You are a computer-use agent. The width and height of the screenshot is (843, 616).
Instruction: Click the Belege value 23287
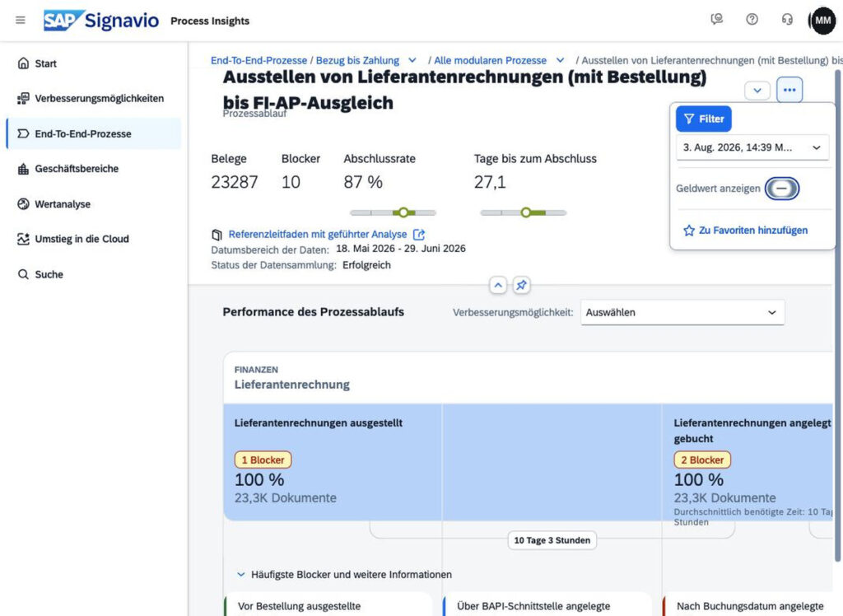(x=235, y=182)
